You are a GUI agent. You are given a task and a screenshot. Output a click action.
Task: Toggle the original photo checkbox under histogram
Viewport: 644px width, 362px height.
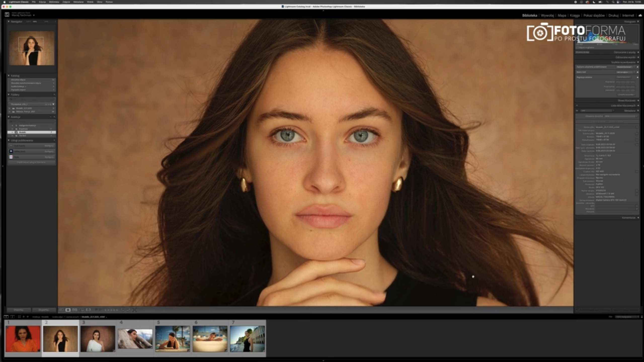[578, 47]
